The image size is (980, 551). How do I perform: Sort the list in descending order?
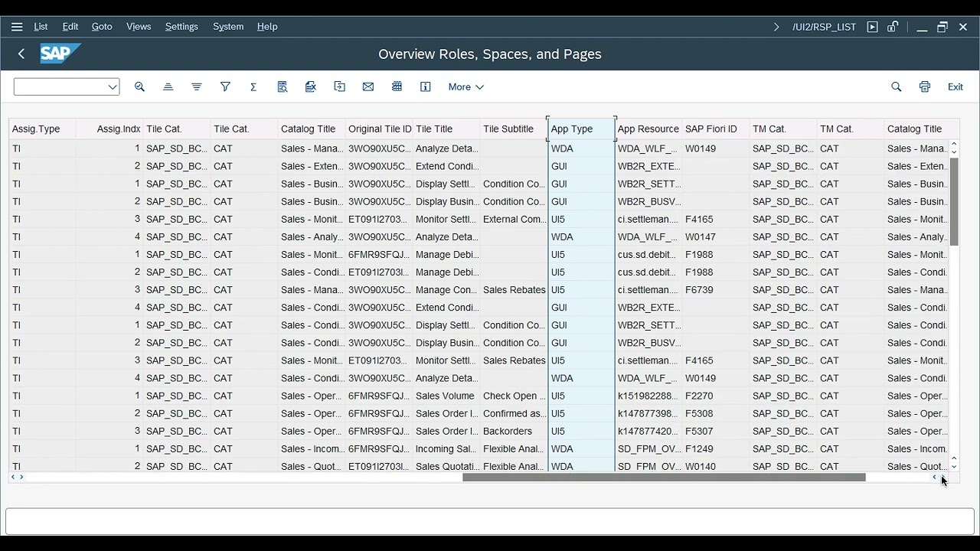tap(197, 87)
